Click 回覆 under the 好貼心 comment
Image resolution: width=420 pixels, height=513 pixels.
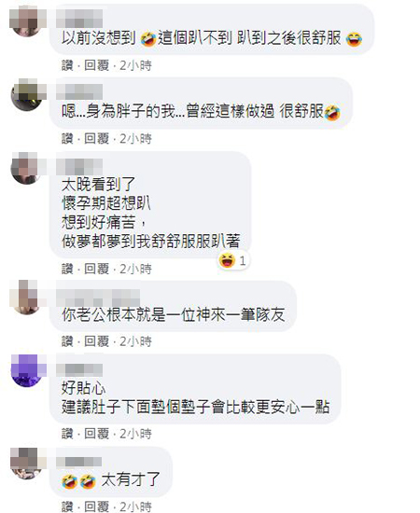click(96, 434)
